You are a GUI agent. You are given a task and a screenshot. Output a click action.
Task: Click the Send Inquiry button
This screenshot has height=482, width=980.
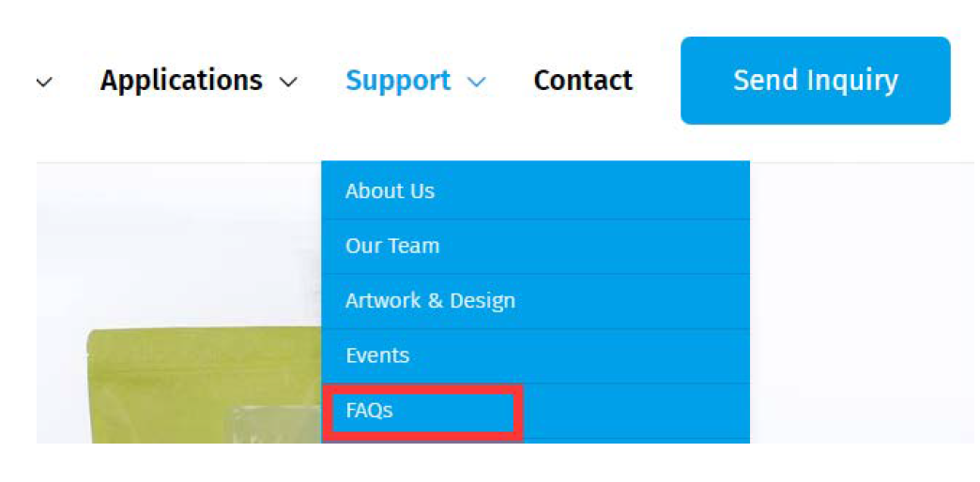pos(815,81)
